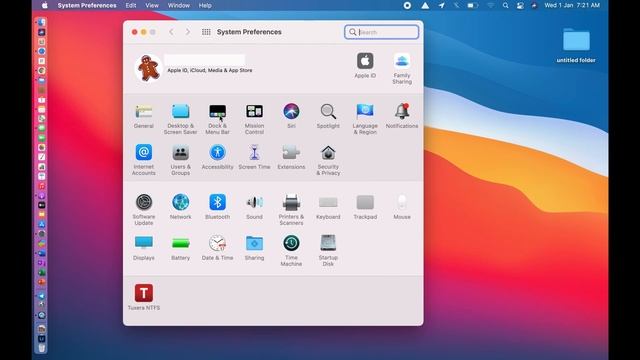Open Spotlight preferences
This screenshot has width=640, height=360.
(328, 116)
